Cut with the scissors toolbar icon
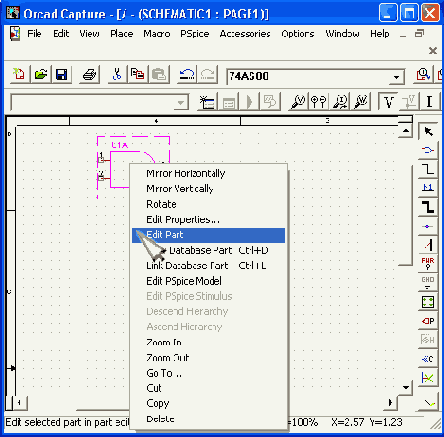Screen dimensions: 444x437 117,74
